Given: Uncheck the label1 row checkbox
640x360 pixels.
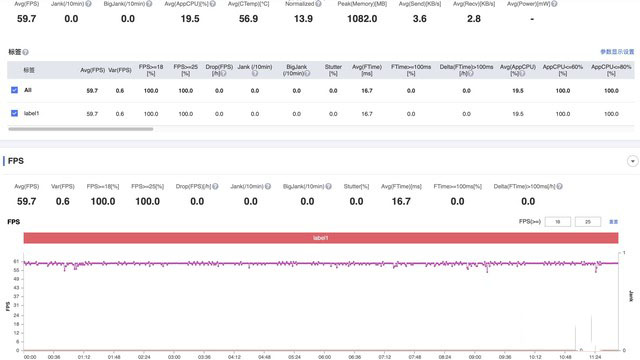Looking at the screenshot, I should (15, 113).
